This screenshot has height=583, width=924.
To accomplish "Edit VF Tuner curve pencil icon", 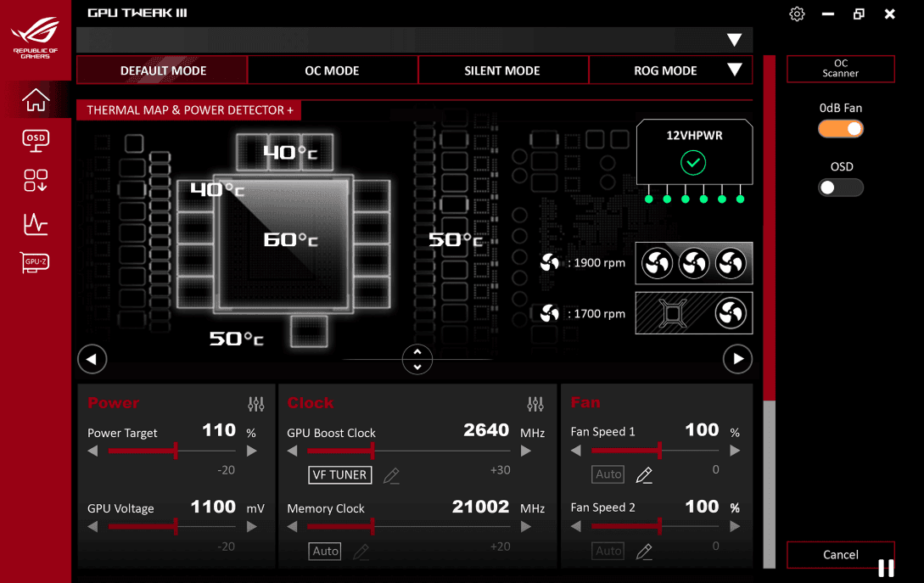I will 391,475.
